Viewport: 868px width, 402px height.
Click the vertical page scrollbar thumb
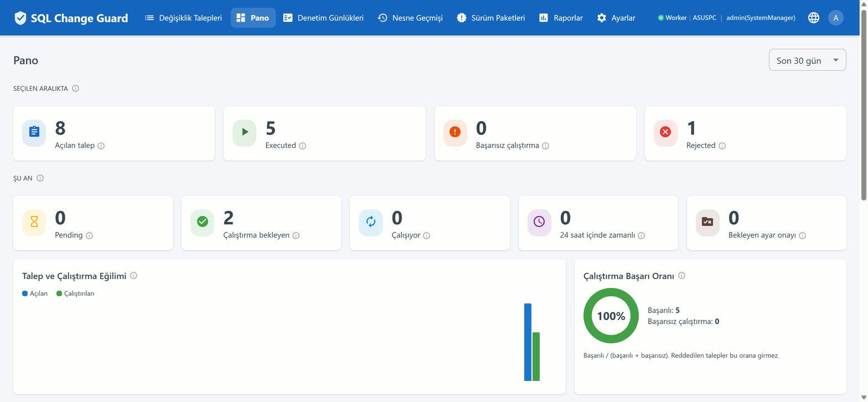[x=864, y=105]
